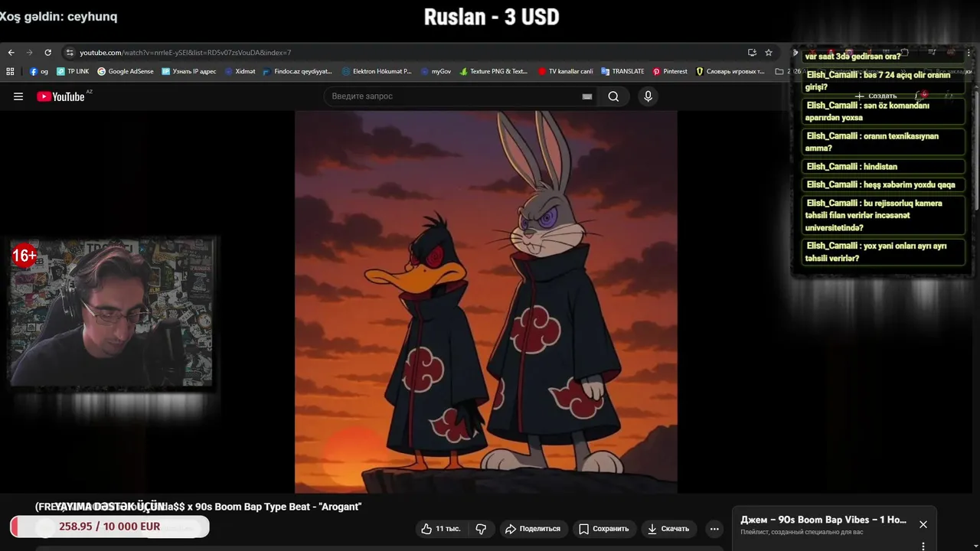Click the 16+ age rating badge
This screenshot has height=551, width=980.
(24, 256)
